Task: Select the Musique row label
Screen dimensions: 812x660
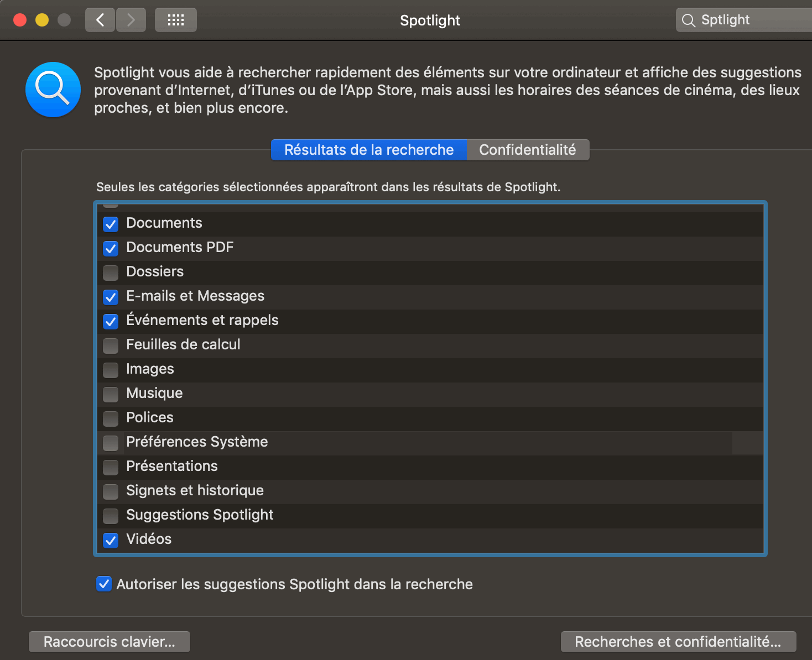Action: point(154,393)
